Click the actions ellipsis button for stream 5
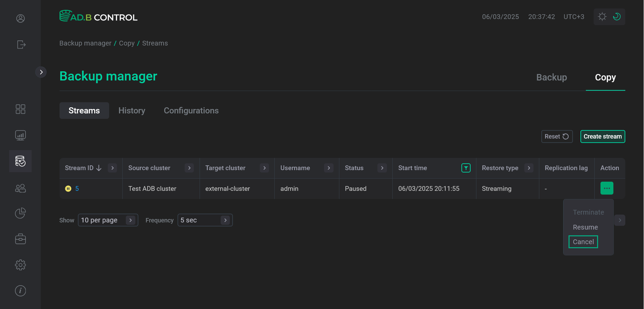644x309 pixels. point(607,188)
